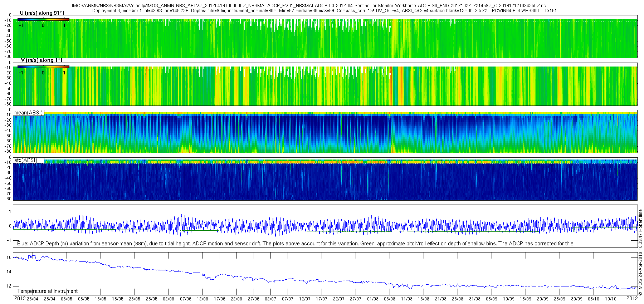Click the 15/09 date tick label
Image resolution: width=644 pixels, height=304 pixels.
[x=525, y=299]
